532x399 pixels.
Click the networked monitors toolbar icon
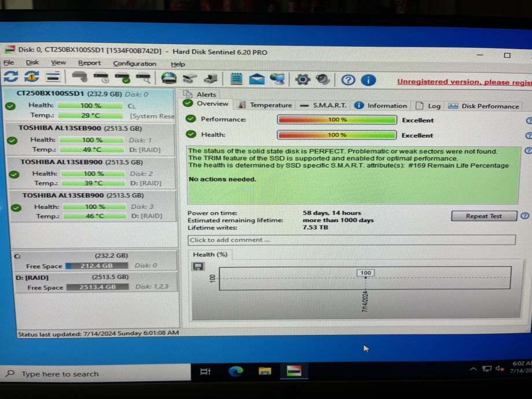277,79
